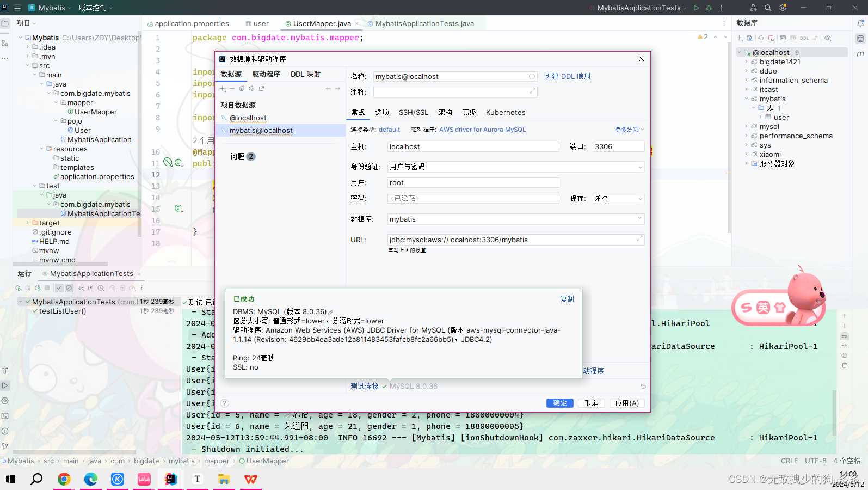Collapse the mybatis schema node in database tree
Image resolution: width=868 pixels, height=490 pixels.
(x=746, y=99)
